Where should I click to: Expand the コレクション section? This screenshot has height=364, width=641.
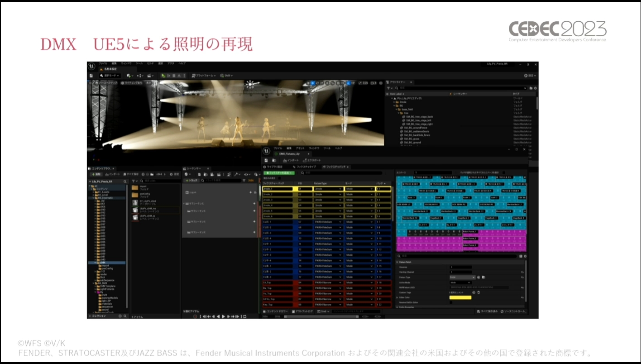89,316
